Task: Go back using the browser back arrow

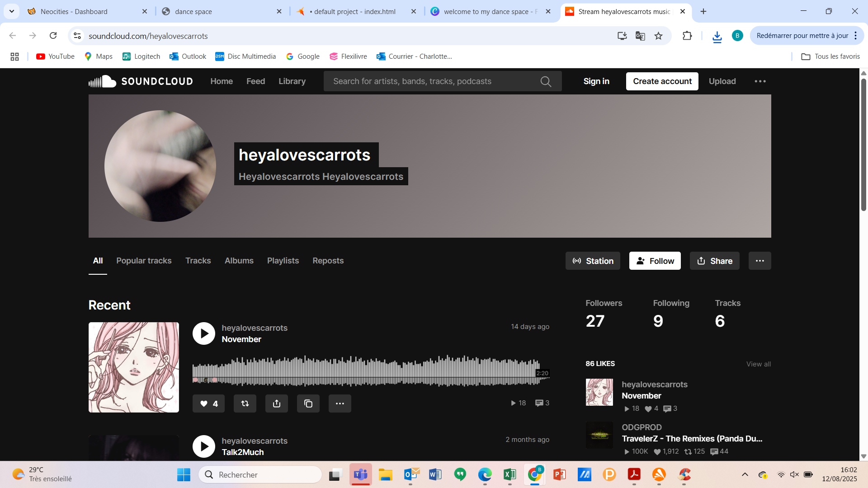Action: pos(13,36)
